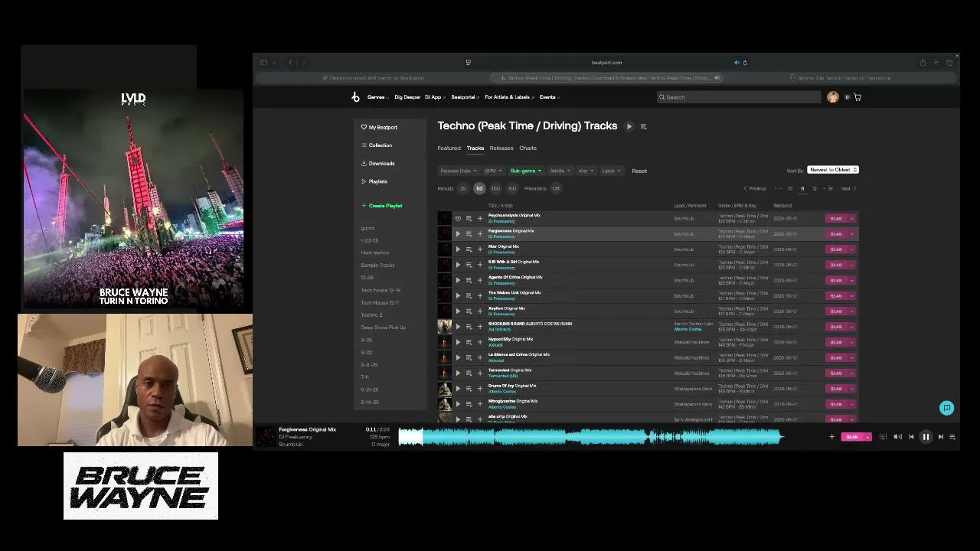
Task: Switch to the Releases tab
Action: (501, 148)
